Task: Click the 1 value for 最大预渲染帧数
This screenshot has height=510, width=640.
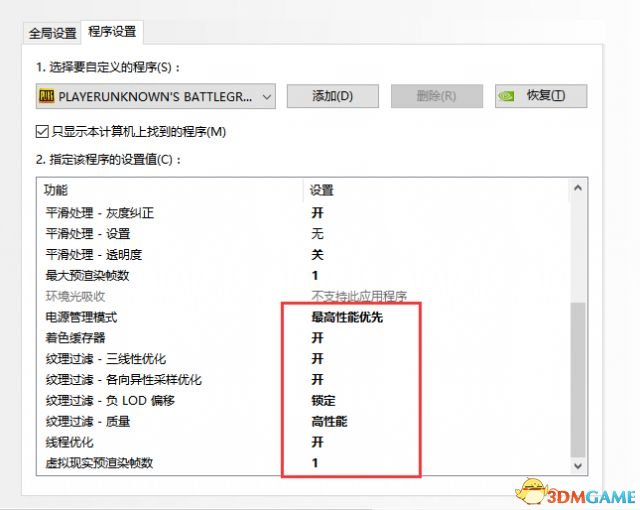Action: pos(315,275)
